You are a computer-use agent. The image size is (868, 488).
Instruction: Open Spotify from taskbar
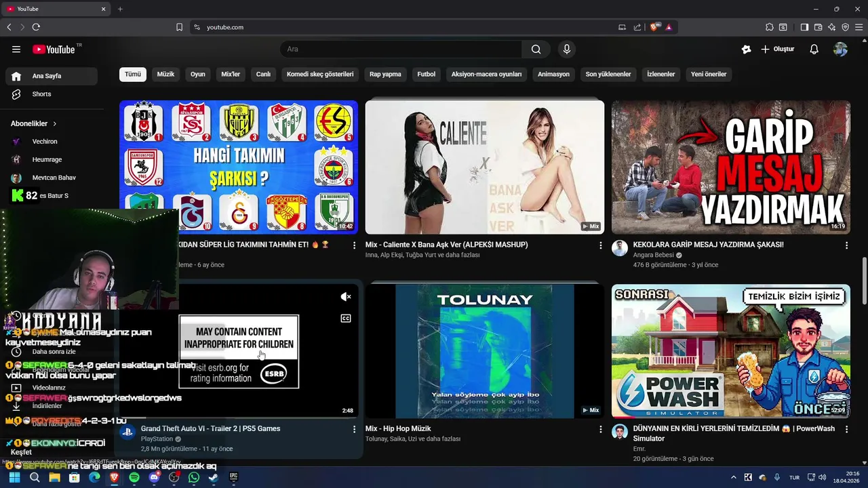click(134, 478)
